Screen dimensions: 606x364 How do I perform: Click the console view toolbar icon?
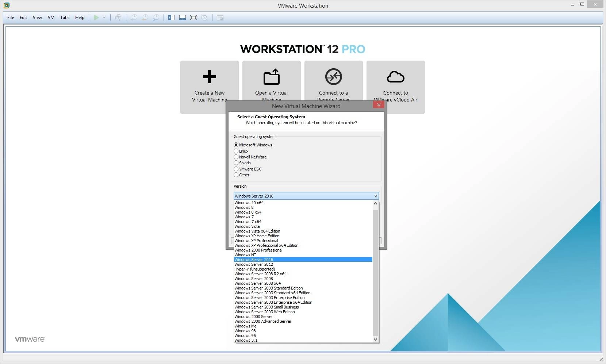(x=220, y=18)
